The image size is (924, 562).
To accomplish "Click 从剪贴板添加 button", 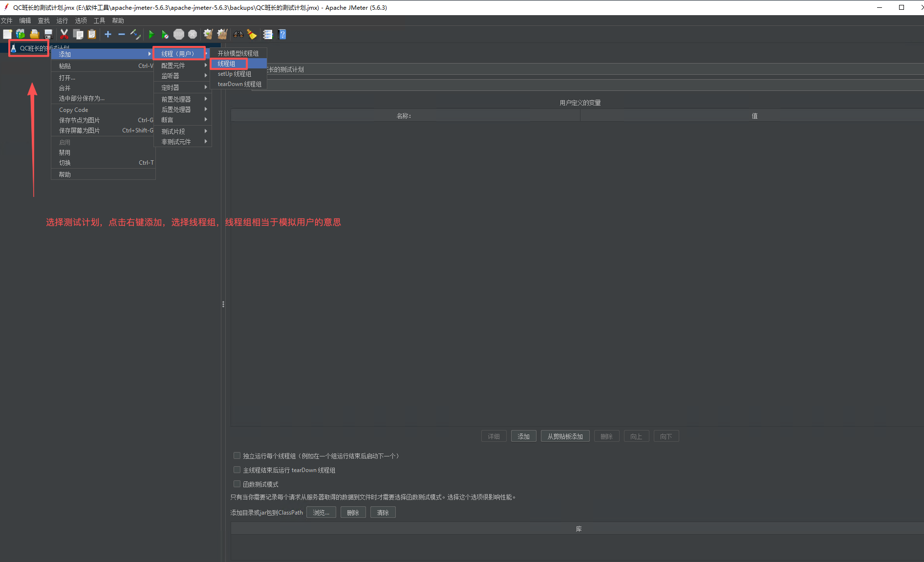I will pyautogui.click(x=565, y=436).
